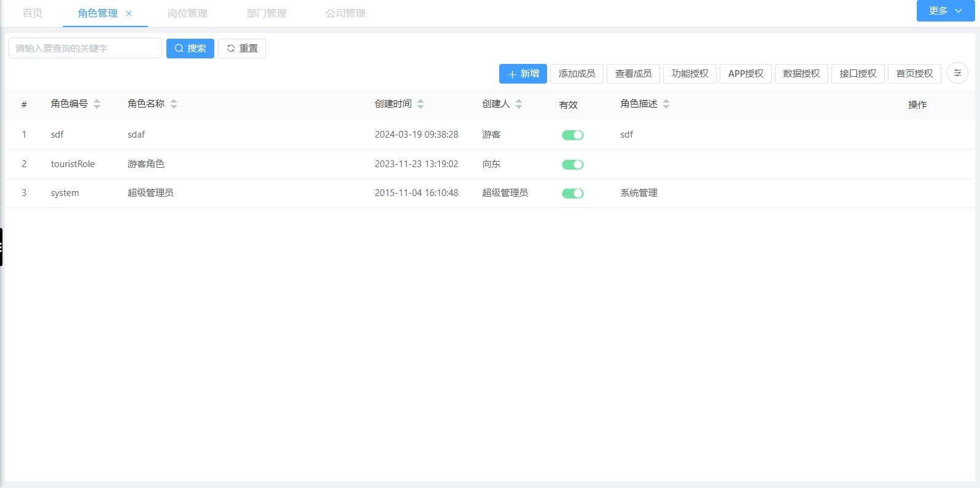Select the touristRole cell

point(73,164)
